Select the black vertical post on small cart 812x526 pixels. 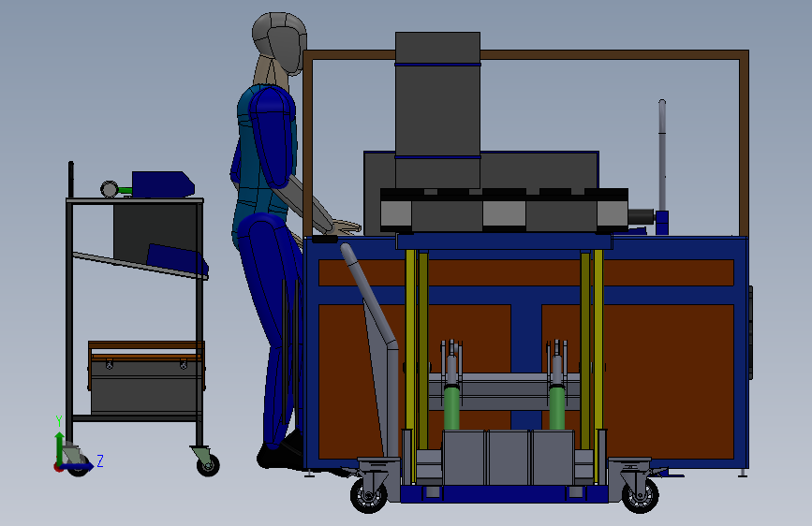pos(71,180)
